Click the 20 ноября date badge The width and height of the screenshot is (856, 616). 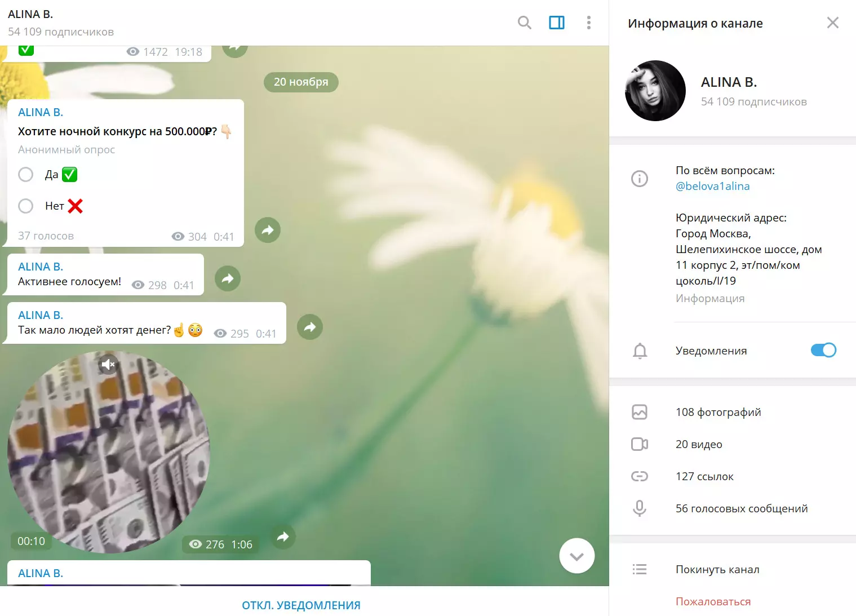click(301, 82)
